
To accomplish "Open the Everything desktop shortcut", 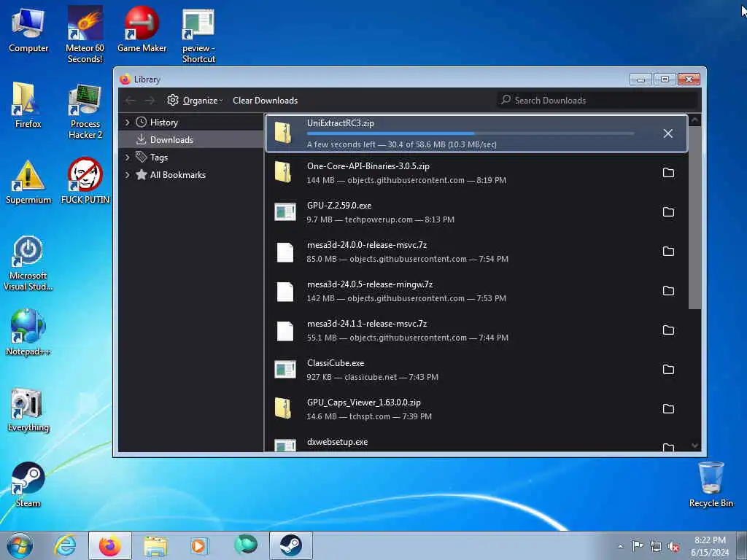I will coord(28,410).
